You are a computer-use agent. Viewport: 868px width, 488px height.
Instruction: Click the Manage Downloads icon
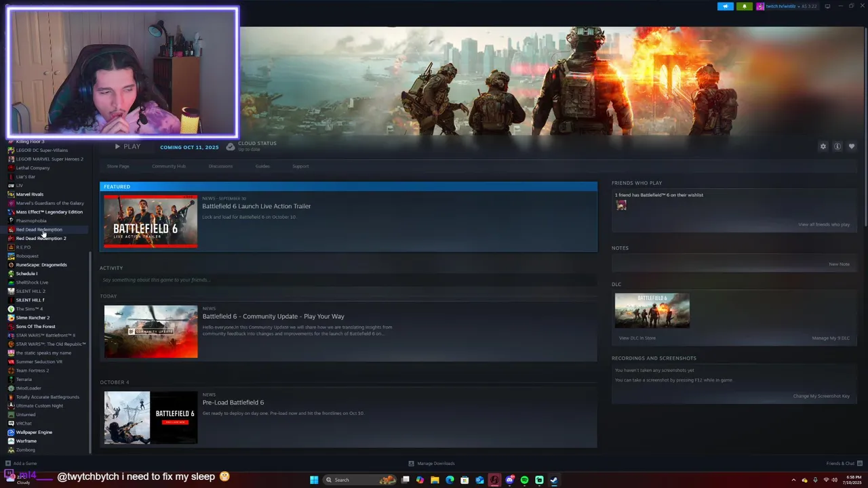(411, 464)
